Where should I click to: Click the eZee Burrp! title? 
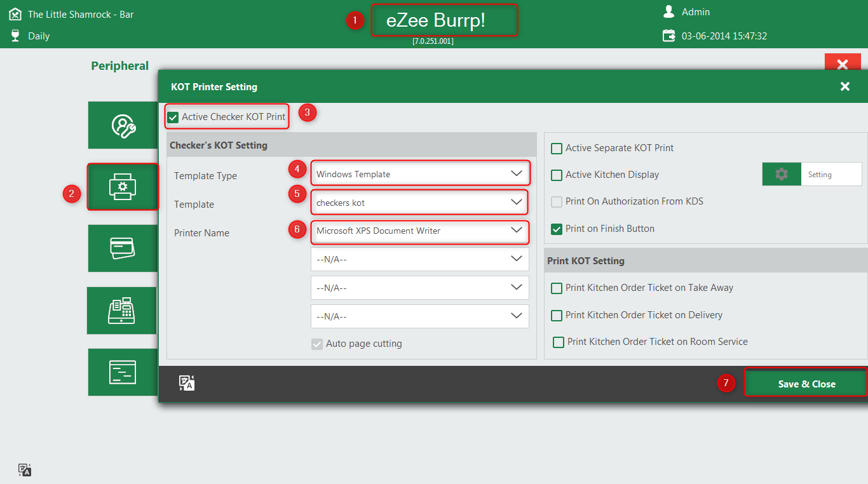pyautogui.click(x=436, y=20)
